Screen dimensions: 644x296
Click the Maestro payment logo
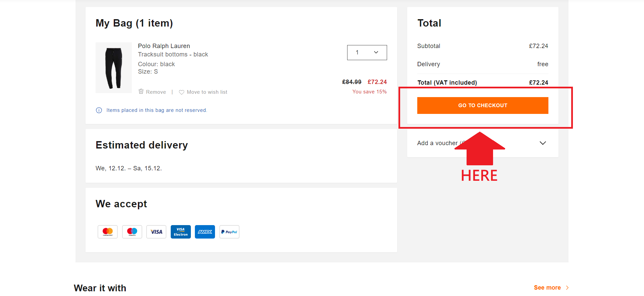132,232
